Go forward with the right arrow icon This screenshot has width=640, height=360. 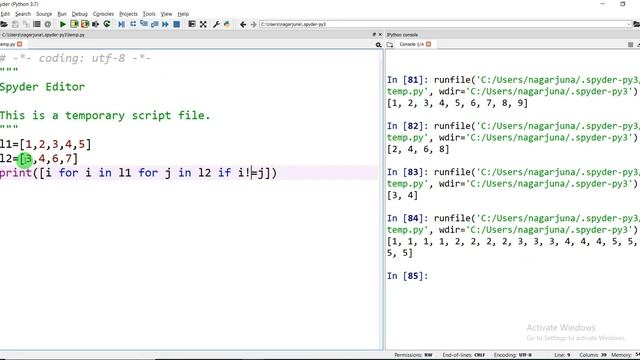253,24
